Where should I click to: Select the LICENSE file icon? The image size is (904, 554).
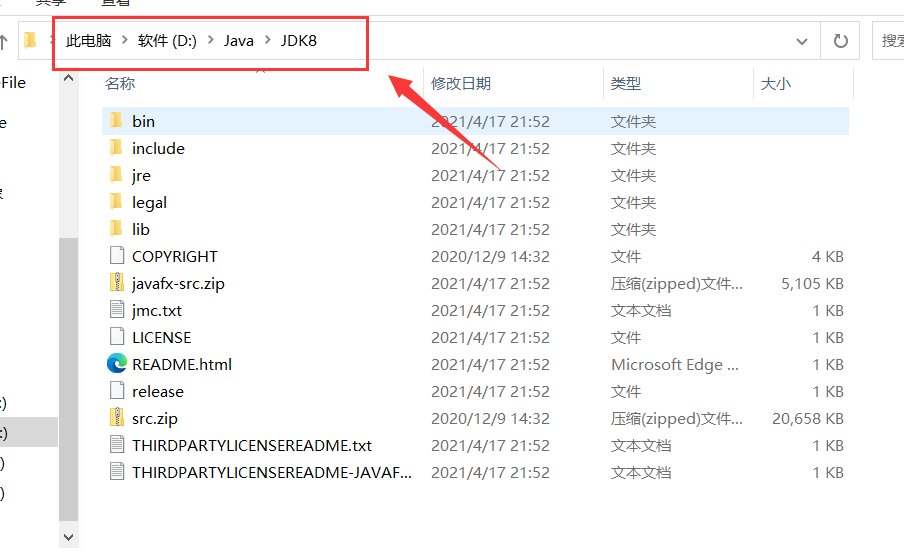tap(117, 337)
